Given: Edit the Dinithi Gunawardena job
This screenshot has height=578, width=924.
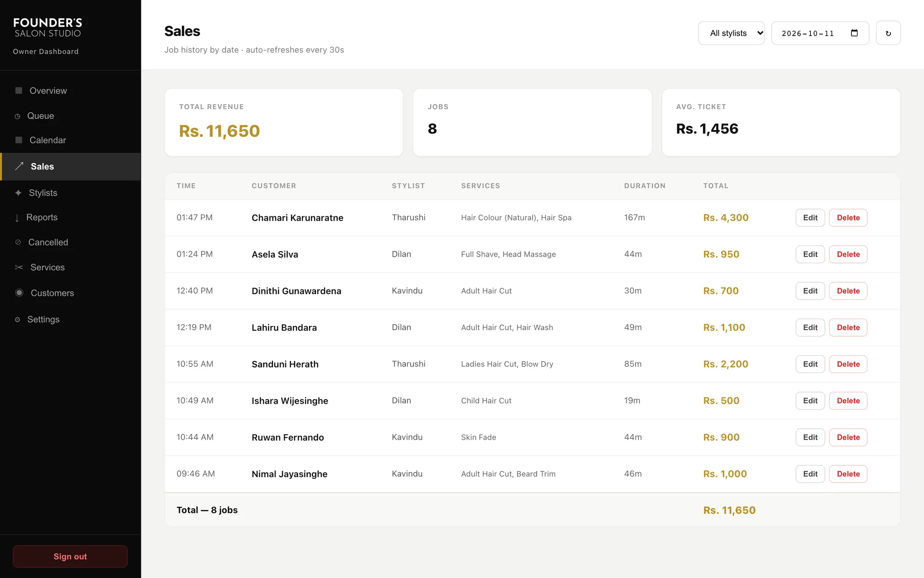Looking at the screenshot, I should tap(810, 291).
